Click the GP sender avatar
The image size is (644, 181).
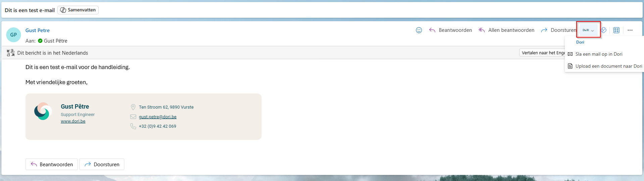[13, 35]
